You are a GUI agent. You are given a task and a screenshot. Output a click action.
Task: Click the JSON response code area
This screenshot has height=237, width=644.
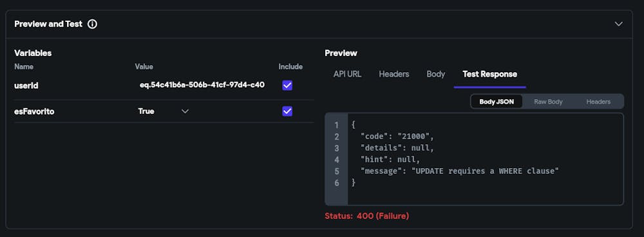[x=486, y=159]
